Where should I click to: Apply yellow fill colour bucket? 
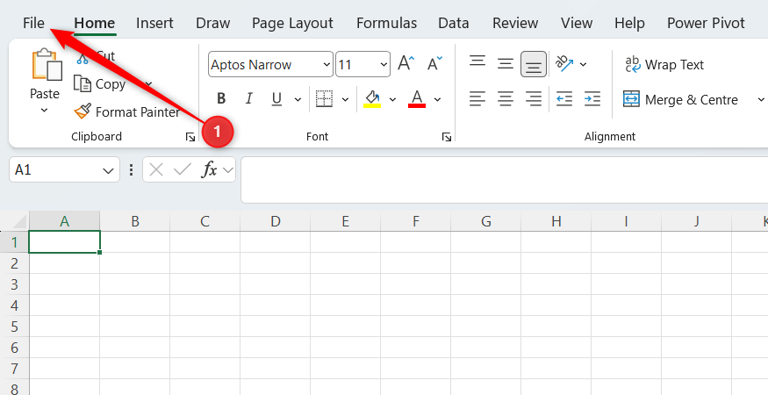[x=372, y=99]
